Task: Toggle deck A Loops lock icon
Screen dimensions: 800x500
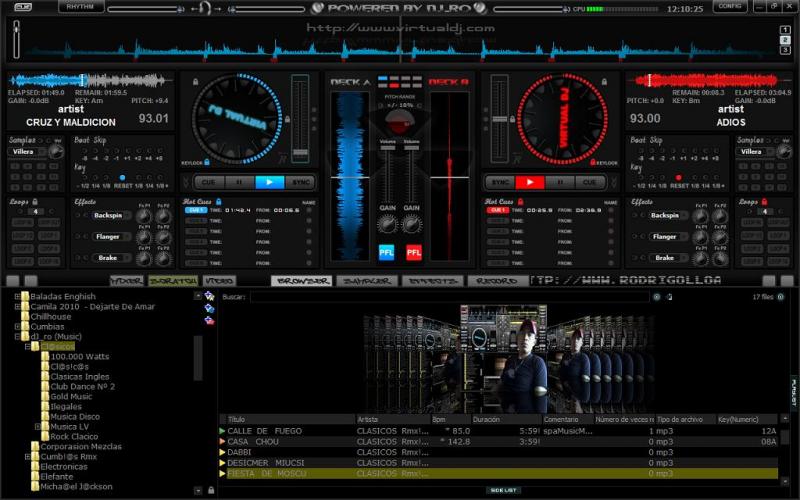Action: (35, 202)
